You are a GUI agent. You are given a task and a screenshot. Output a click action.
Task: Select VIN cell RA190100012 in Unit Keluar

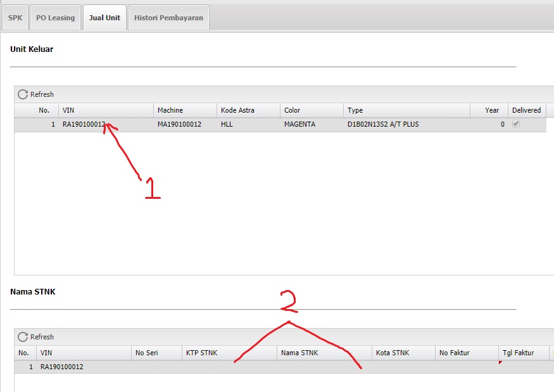click(84, 124)
